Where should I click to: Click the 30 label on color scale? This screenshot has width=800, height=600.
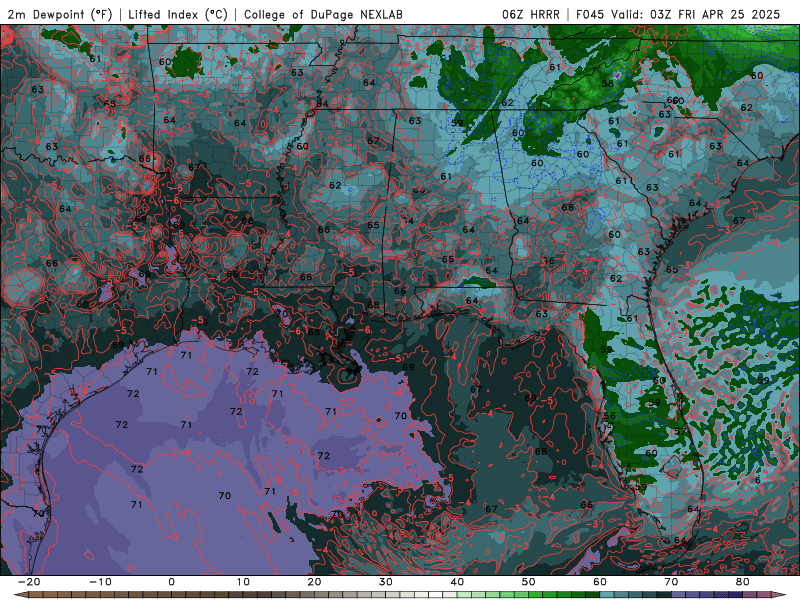[386, 582]
